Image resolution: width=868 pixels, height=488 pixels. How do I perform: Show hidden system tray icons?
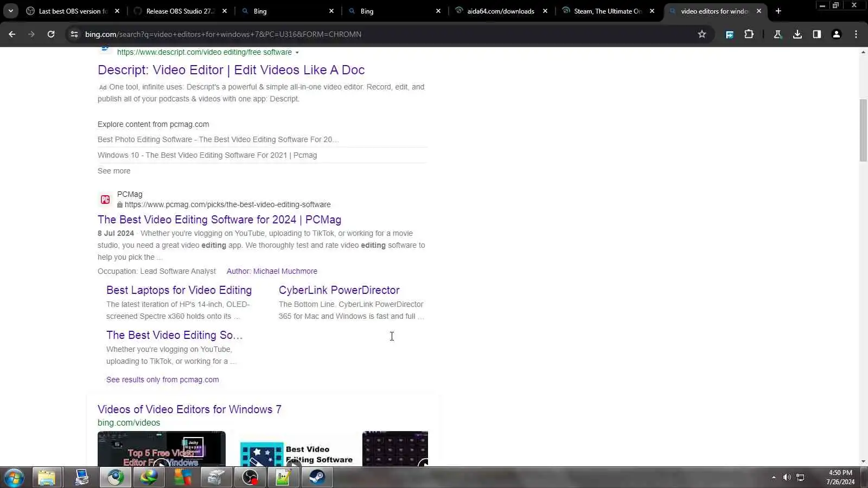point(774,477)
